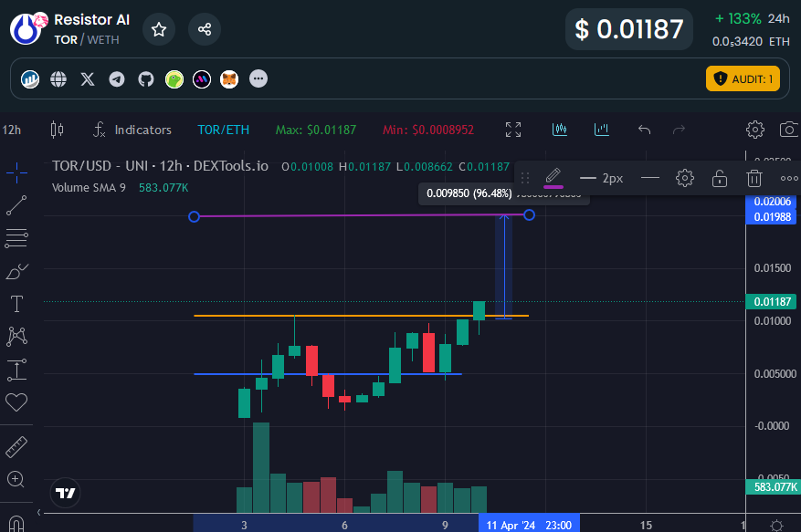
Task: Open the MetaMask fox icon
Action: coord(229,79)
